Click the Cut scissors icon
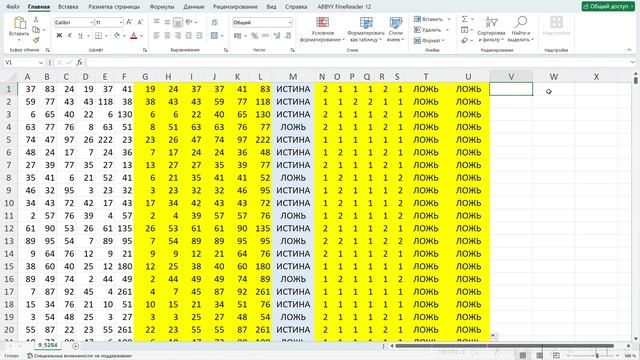This screenshot has width=640, height=360. (x=36, y=20)
